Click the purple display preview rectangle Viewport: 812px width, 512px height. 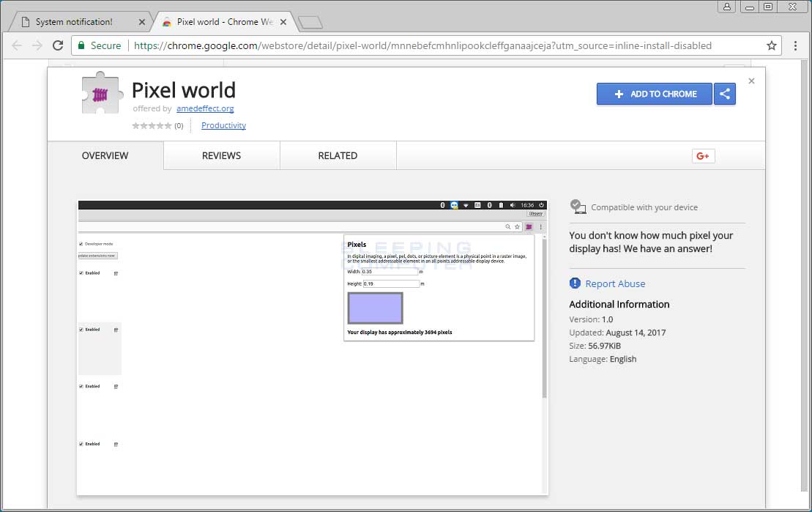coord(375,308)
